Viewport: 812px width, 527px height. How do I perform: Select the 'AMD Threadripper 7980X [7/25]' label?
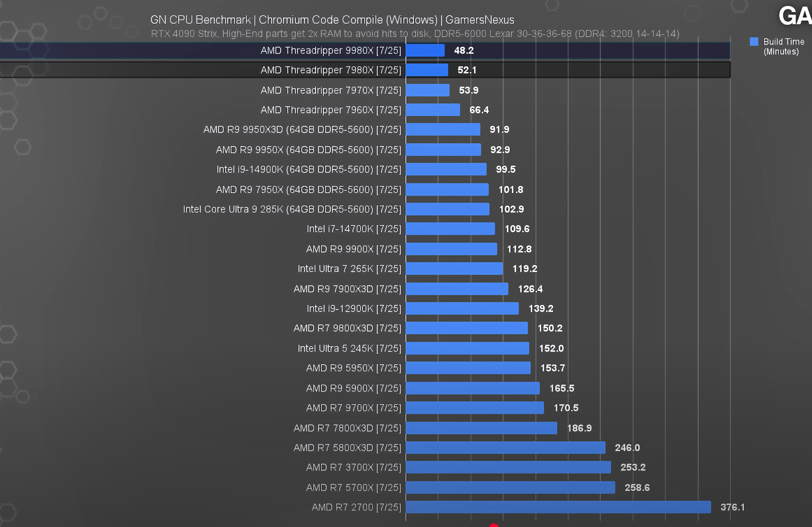(331, 70)
